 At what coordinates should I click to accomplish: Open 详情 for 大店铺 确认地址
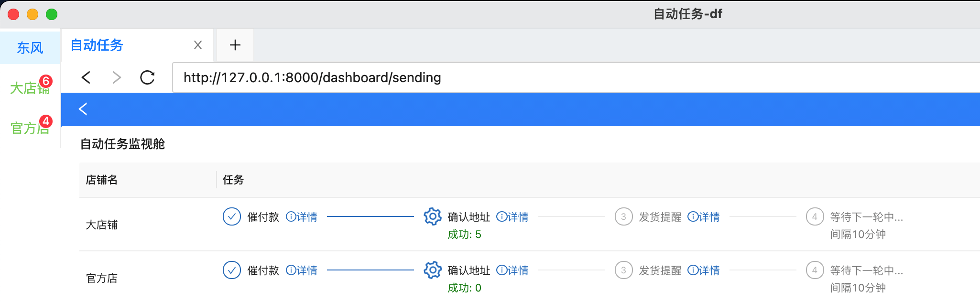(x=512, y=217)
